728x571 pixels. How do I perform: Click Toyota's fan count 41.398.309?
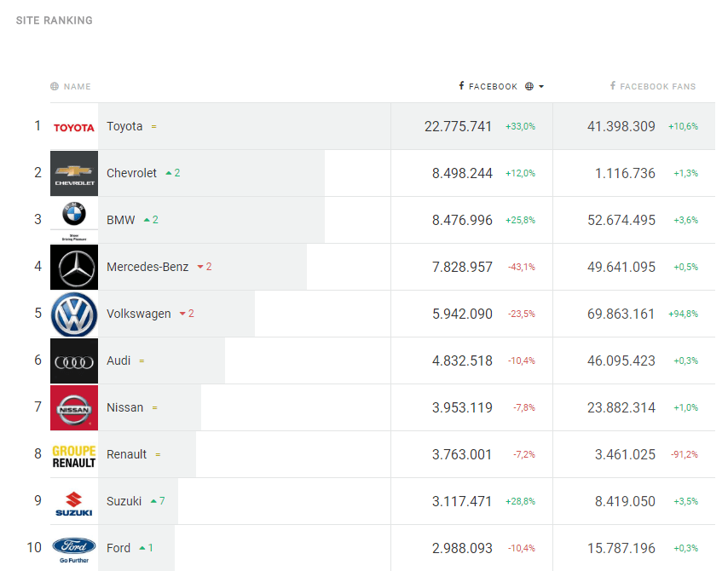point(621,126)
